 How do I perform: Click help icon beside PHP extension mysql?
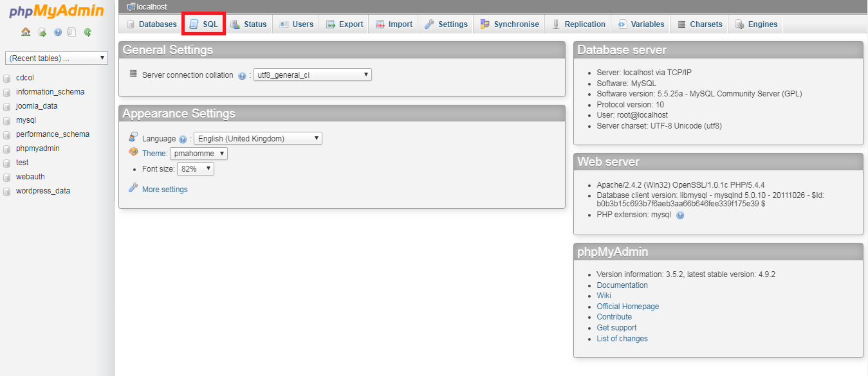680,215
